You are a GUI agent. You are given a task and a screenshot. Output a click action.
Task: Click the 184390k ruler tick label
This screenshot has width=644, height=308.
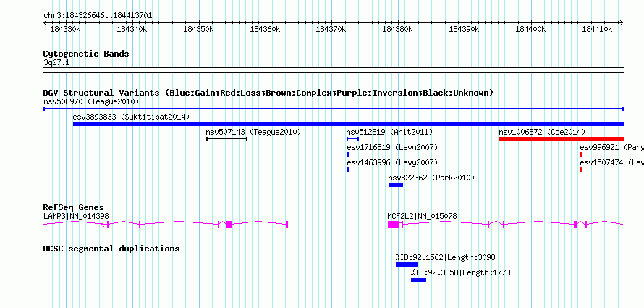(464, 30)
